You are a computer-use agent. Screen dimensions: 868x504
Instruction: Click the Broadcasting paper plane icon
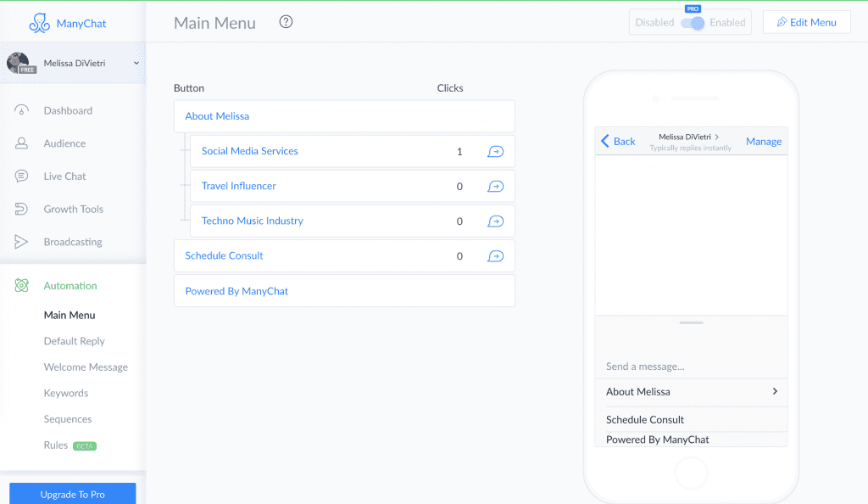[x=22, y=242]
